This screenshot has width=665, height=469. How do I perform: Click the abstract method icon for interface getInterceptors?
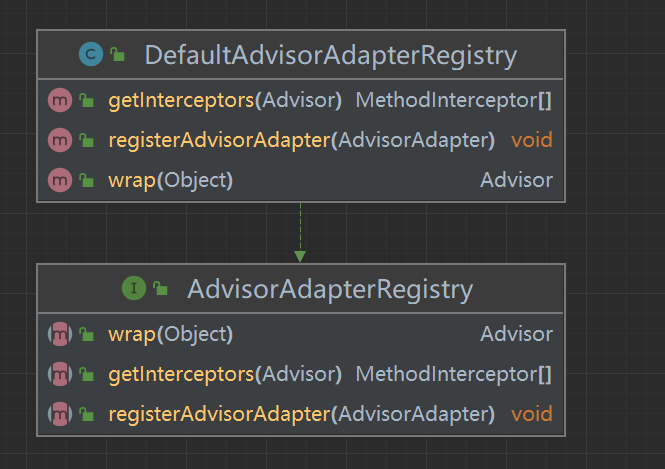60,374
